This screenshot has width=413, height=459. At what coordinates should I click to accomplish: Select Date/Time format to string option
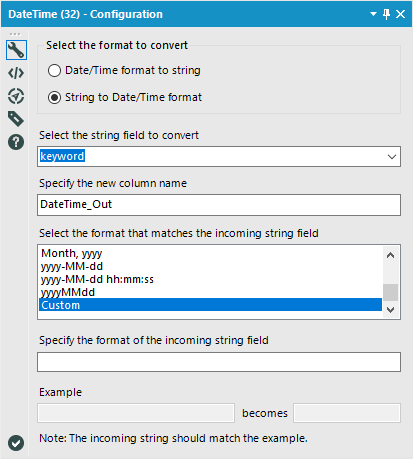coord(124,70)
